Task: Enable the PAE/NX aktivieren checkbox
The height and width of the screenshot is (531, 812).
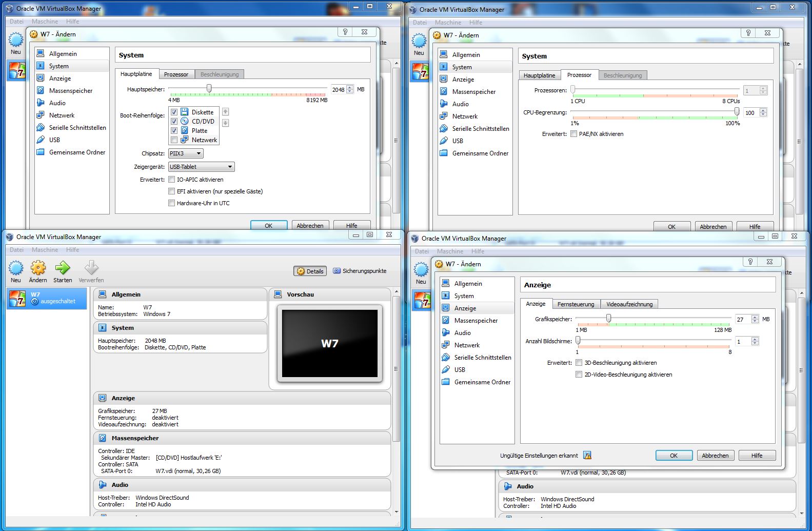Action: coord(574,134)
